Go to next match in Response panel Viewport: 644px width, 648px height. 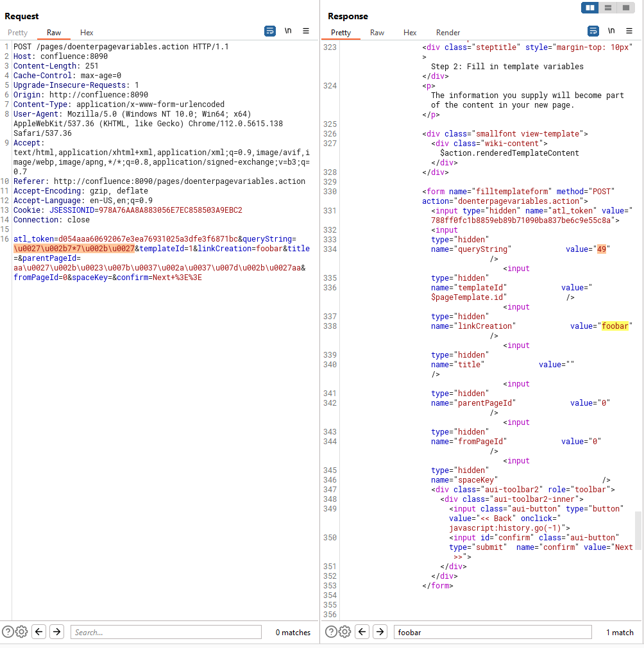380,632
